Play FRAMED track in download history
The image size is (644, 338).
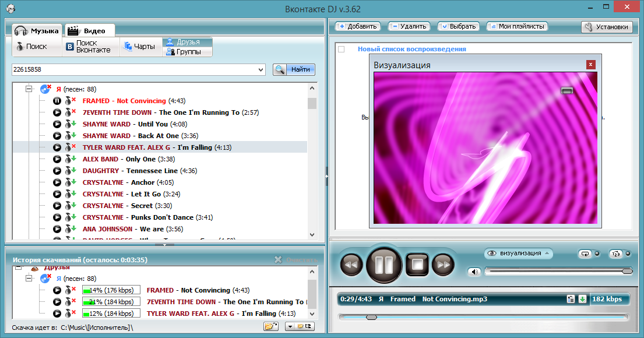[x=57, y=290]
